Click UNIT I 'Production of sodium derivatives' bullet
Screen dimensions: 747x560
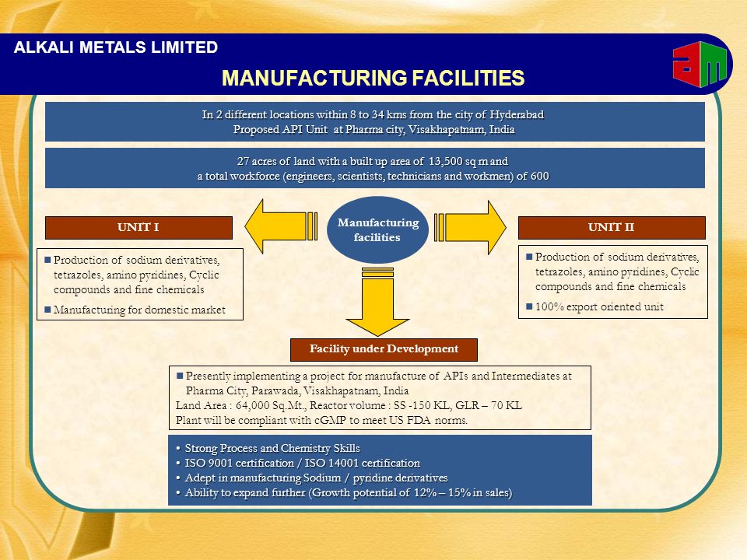[136, 275]
